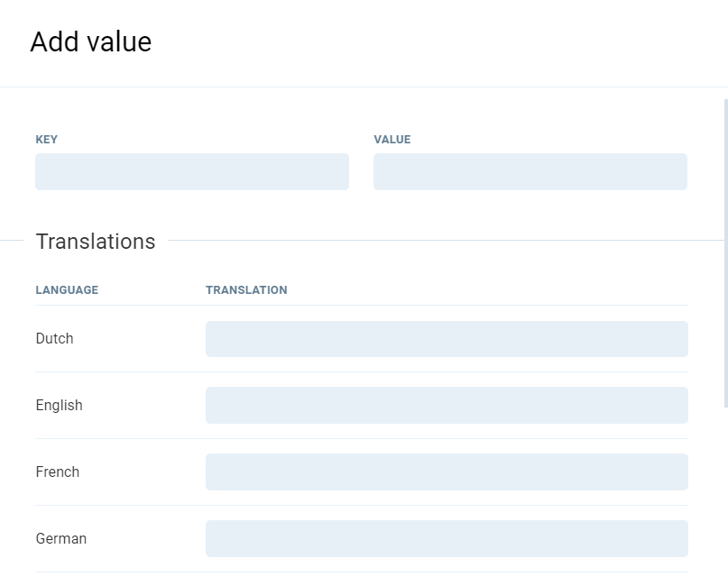Click the vertical scrollbar thumb
Viewport: 728px width, 577px height.
click(725, 243)
